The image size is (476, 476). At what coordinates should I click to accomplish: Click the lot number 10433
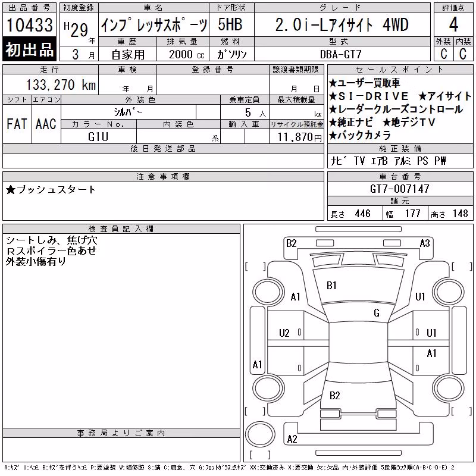(29, 25)
